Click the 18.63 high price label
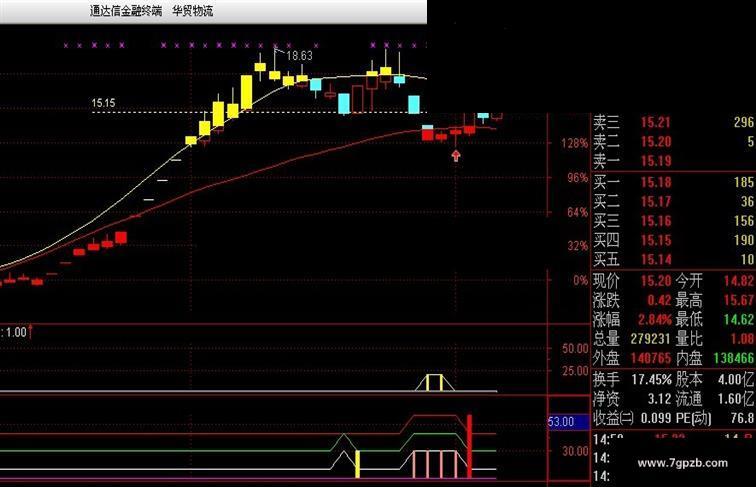The image size is (756, 487). tap(299, 56)
